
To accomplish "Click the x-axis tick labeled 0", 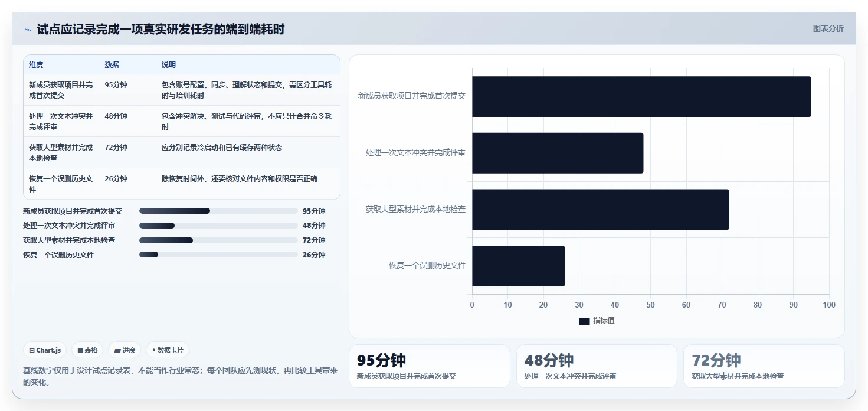I will [x=472, y=305].
